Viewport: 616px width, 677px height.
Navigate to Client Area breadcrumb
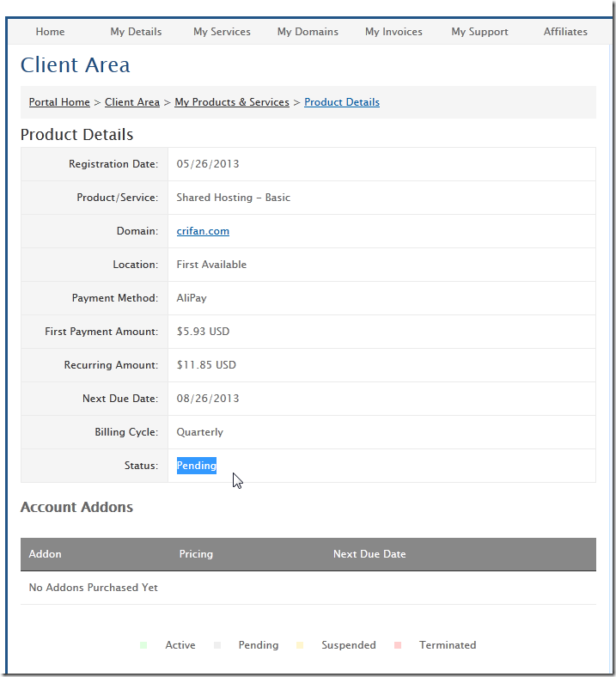[132, 102]
